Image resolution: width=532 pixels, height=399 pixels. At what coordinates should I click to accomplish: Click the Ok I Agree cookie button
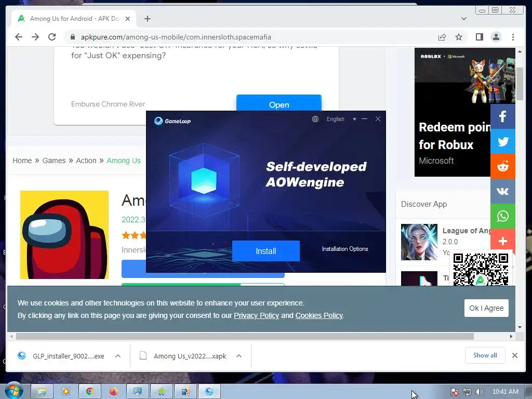(x=486, y=308)
